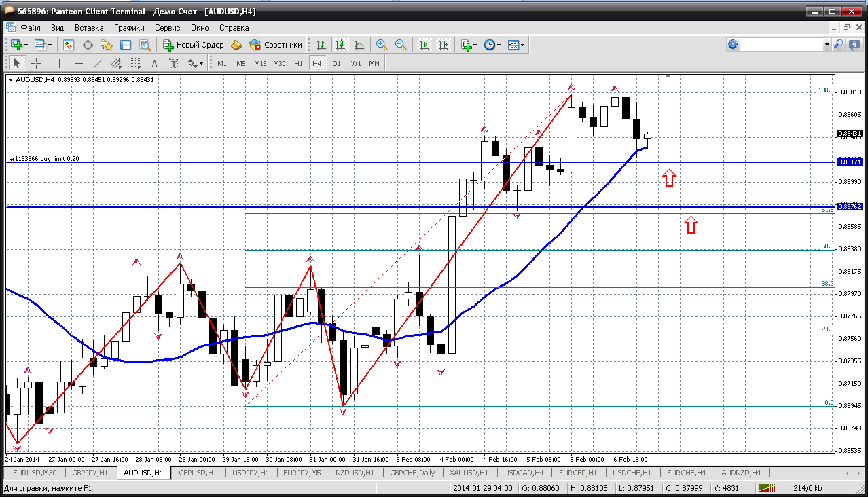Choose the Text tool (A)
This screenshot has width=868, height=497.
pyautogui.click(x=155, y=63)
